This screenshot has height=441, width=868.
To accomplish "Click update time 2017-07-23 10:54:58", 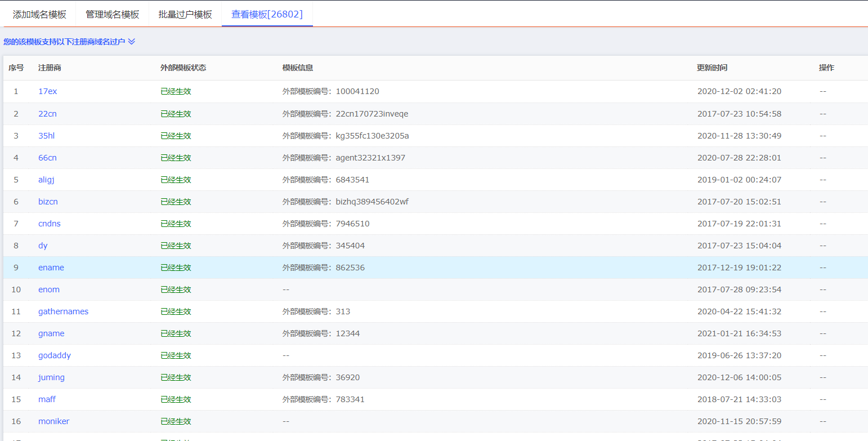I will tap(739, 114).
